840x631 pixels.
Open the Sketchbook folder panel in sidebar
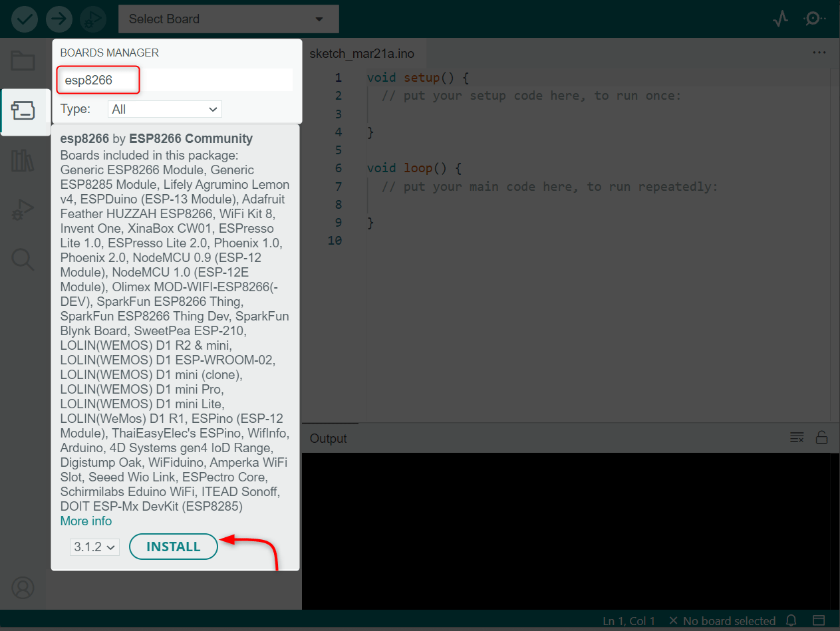click(x=23, y=61)
